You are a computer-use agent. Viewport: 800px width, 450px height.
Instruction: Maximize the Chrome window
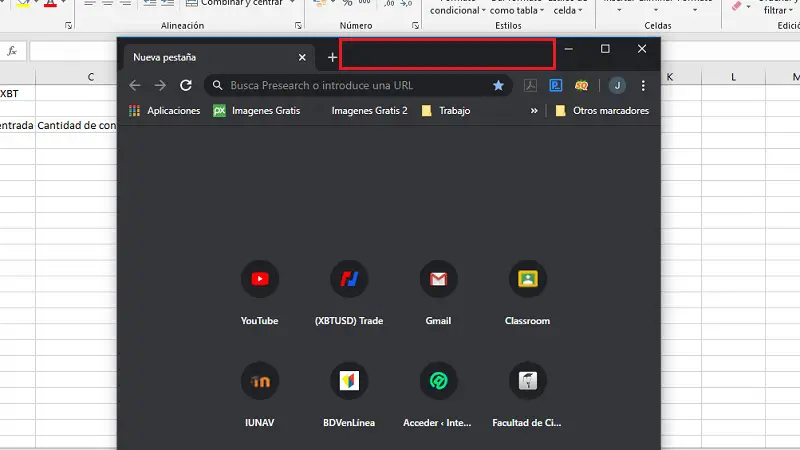605,48
